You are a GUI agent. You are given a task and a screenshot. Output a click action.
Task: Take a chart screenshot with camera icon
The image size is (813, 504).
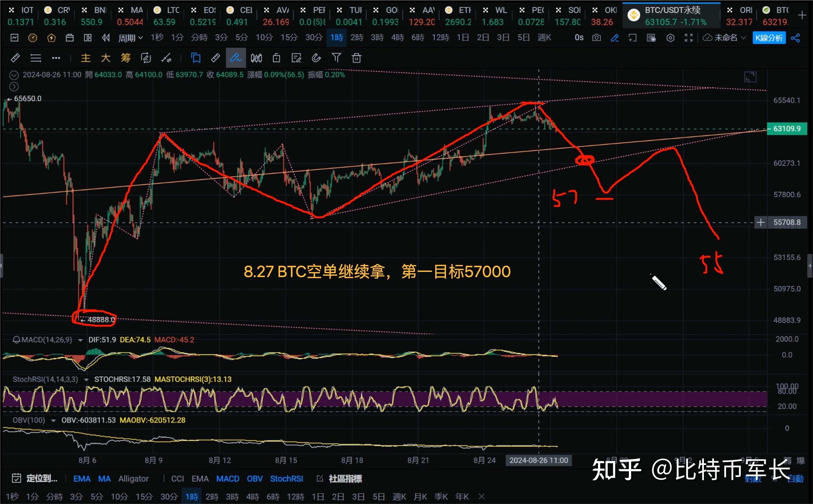(x=596, y=38)
